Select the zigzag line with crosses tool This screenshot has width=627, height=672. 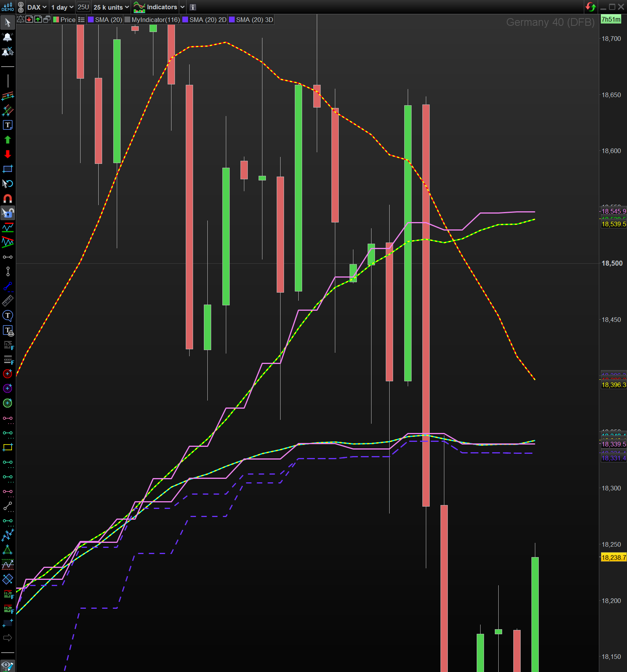pyautogui.click(x=8, y=535)
